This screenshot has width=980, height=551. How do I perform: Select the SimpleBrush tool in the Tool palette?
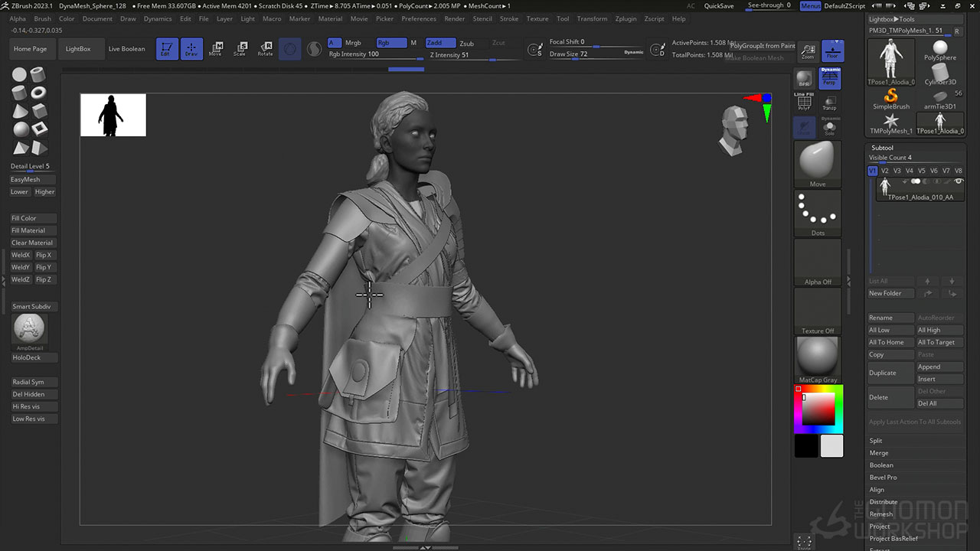pyautogui.click(x=890, y=99)
